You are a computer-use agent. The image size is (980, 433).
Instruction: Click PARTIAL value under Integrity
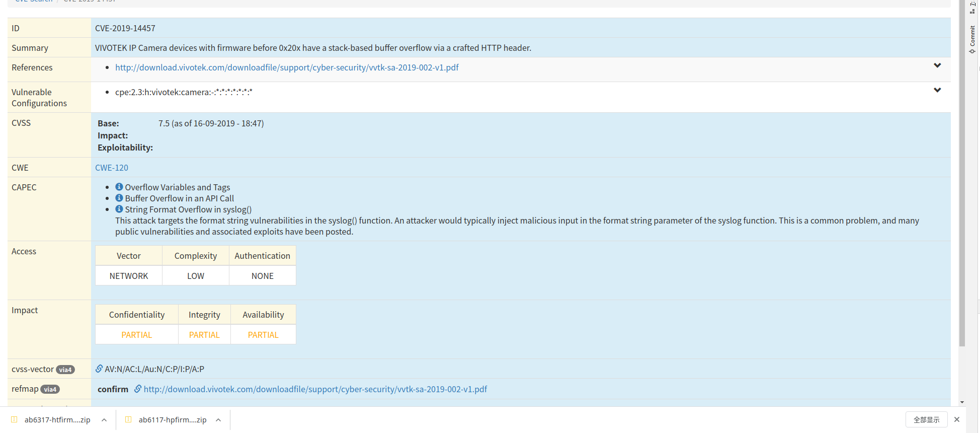(204, 335)
